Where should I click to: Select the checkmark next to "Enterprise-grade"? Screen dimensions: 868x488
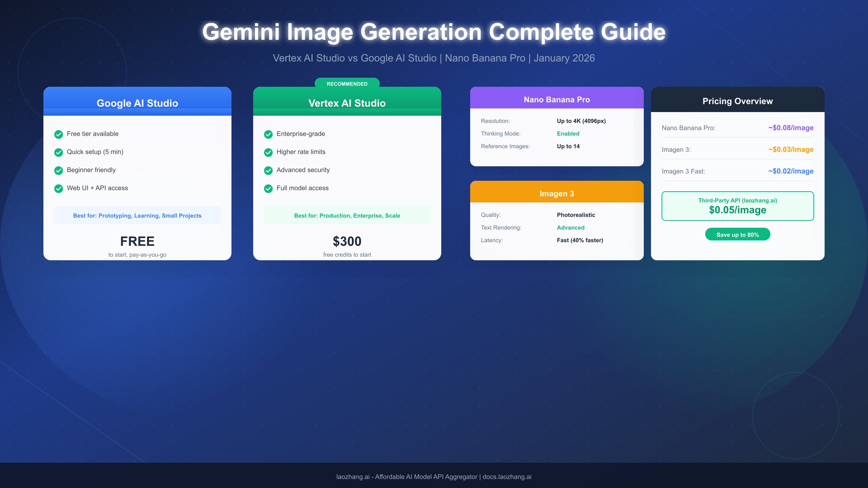[268, 134]
